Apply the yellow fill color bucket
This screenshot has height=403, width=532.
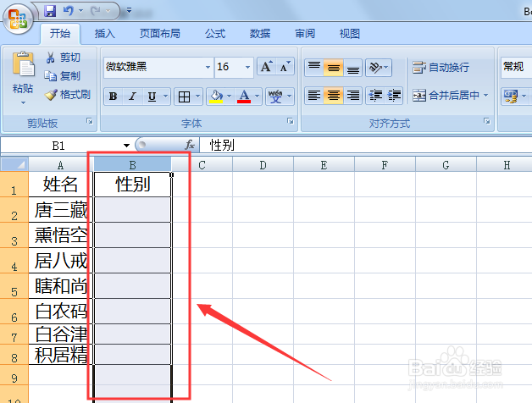[216, 97]
